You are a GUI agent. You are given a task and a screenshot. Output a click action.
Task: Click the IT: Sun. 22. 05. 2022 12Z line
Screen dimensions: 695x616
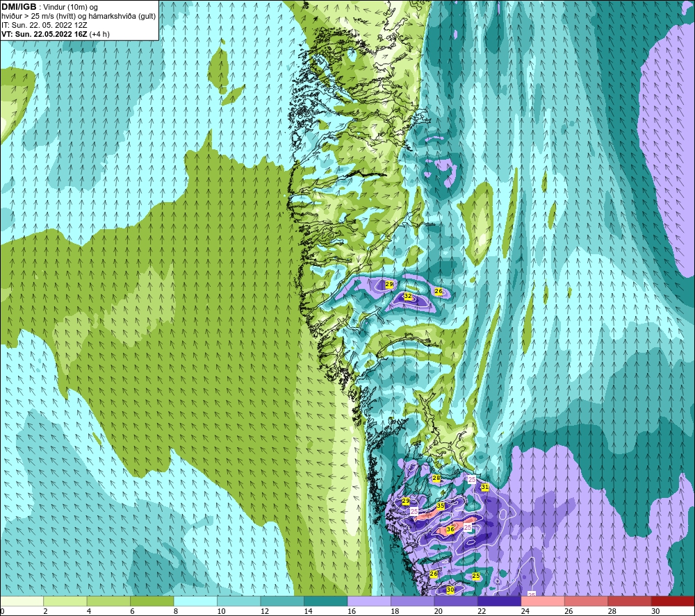44,25
